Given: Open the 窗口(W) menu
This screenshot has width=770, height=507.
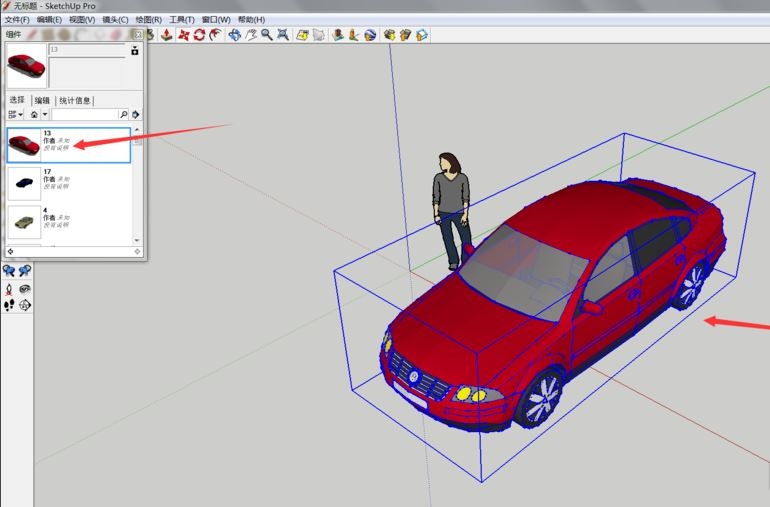Looking at the screenshot, I should click(x=216, y=20).
